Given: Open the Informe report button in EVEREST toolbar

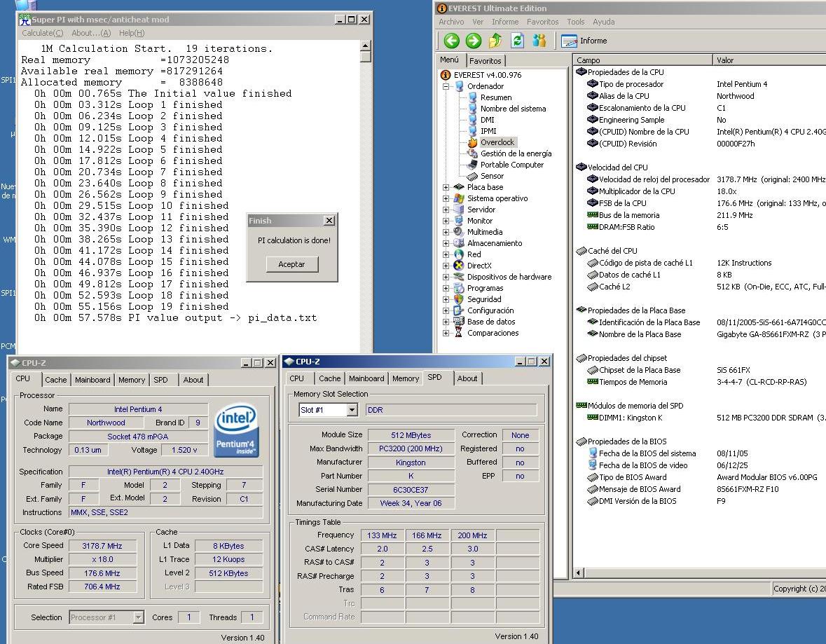Looking at the screenshot, I should click(584, 41).
